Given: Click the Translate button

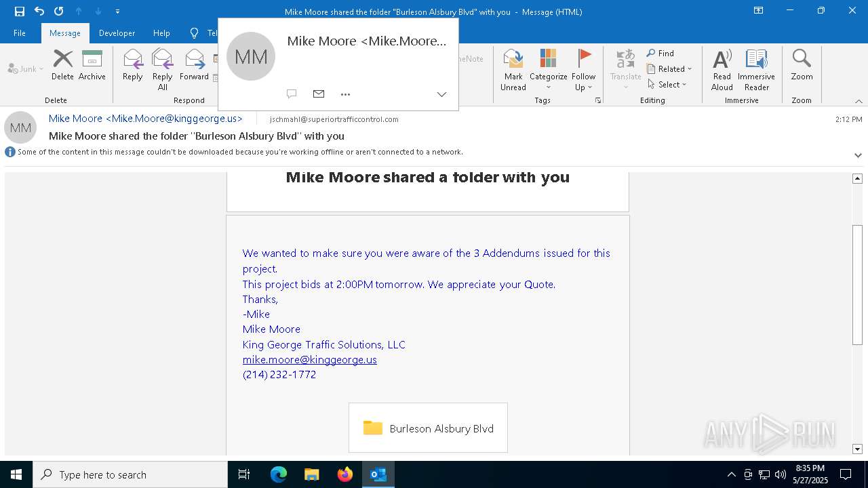Looking at the screenshot, I should click(x=625, y=70).
